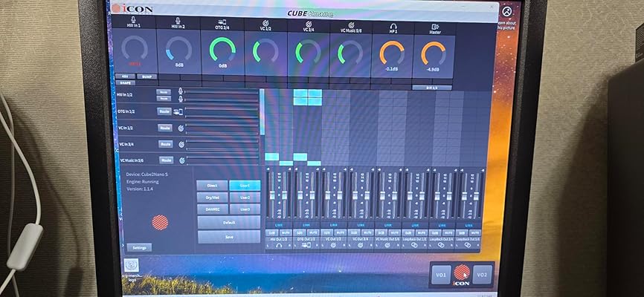Toggle LINK on the VC Out 1/2 faders
The height and width of the screenshot is (297, 644).
(333, 224)
